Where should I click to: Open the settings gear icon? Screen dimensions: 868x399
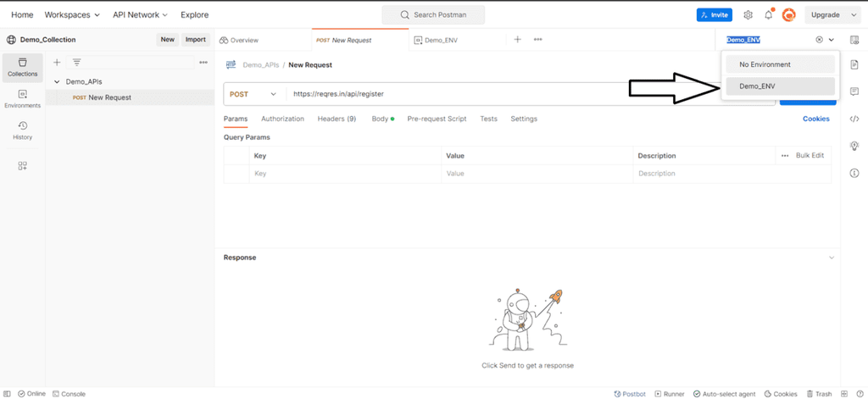click(x=748, y=15)
